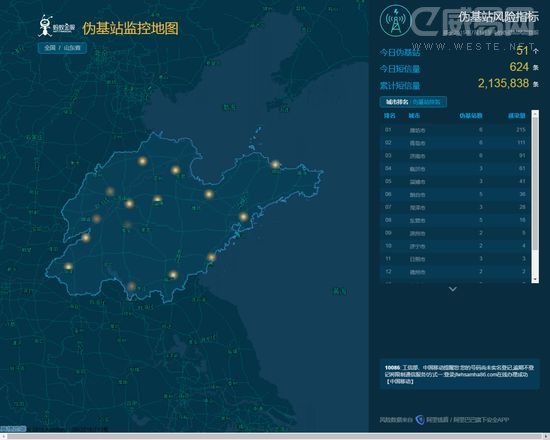The image size is (550, 440).
Task: Click the Ant Financial ant logo
Action: tap(45, 26)
